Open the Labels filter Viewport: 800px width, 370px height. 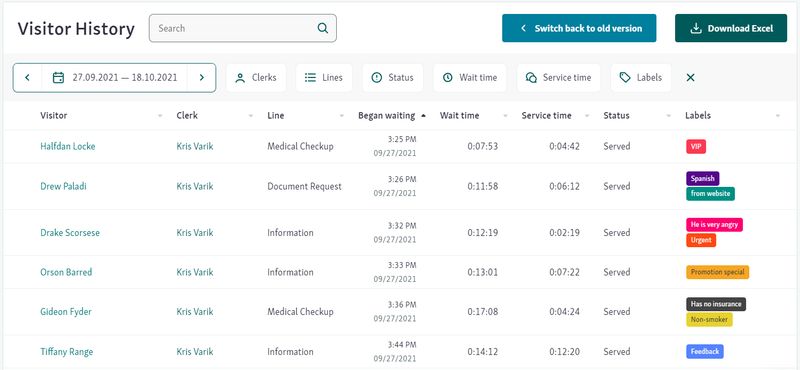click(x=641, y=78)
